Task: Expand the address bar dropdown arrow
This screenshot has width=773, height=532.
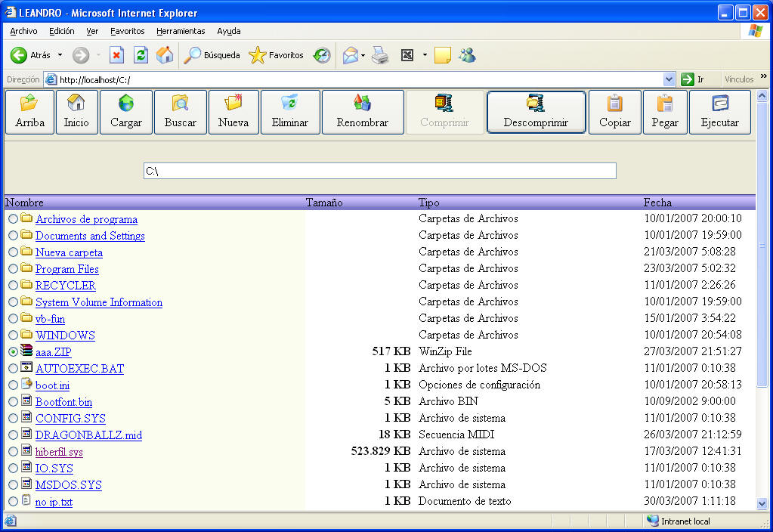Action: click(669, 79)
